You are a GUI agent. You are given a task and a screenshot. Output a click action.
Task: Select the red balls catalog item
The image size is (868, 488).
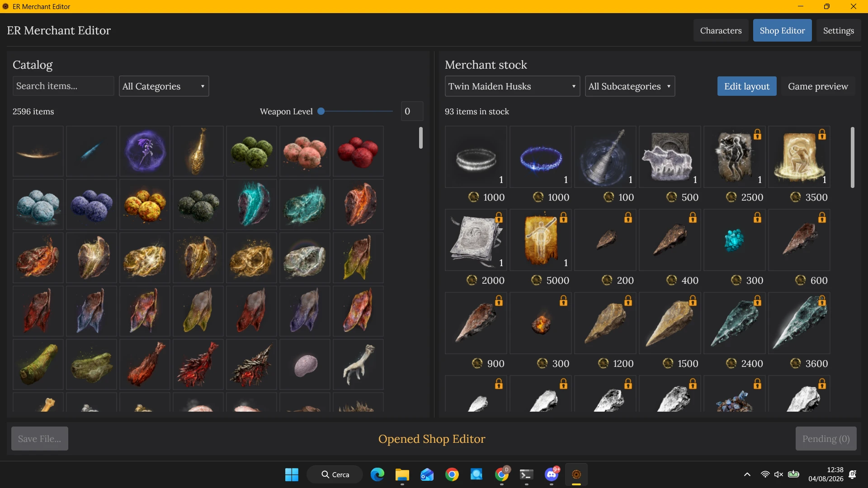coord(358,151)
